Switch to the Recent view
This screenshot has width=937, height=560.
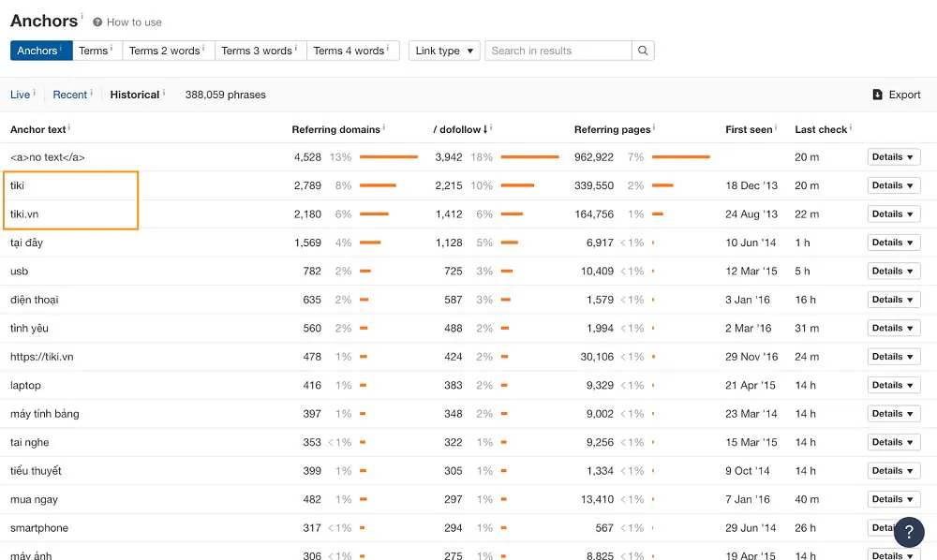pos(70,95)
